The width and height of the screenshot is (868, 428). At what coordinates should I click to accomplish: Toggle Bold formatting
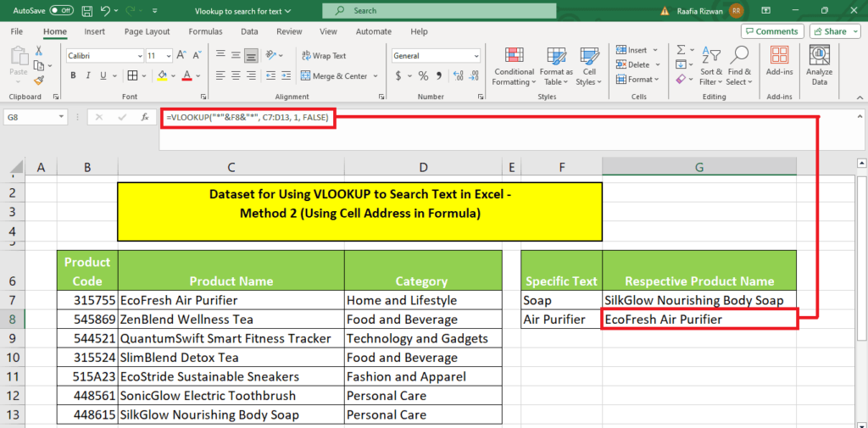pos(72,76)
